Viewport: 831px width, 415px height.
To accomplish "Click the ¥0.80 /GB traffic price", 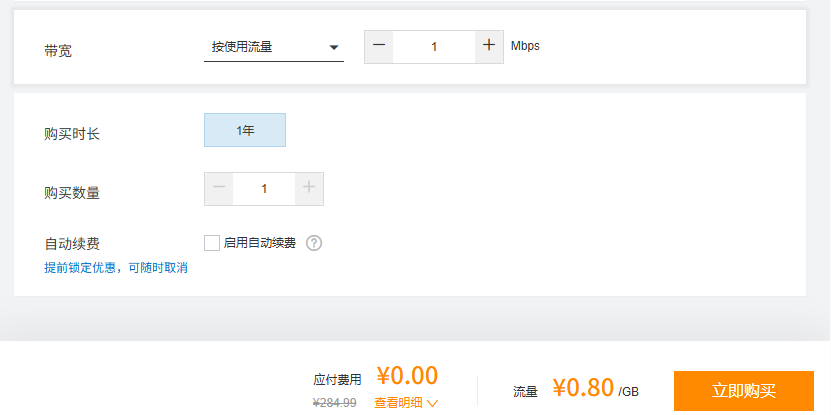I will [x=595, y=388].
